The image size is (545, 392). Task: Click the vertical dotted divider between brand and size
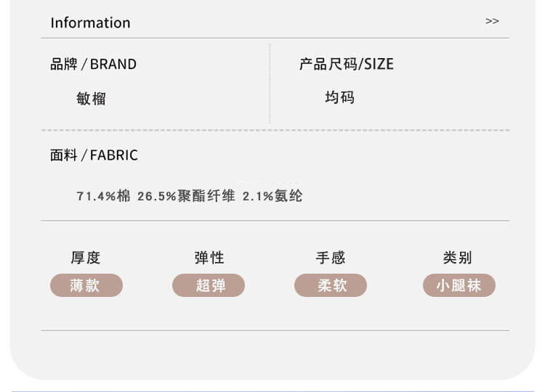tap(270, 83)
